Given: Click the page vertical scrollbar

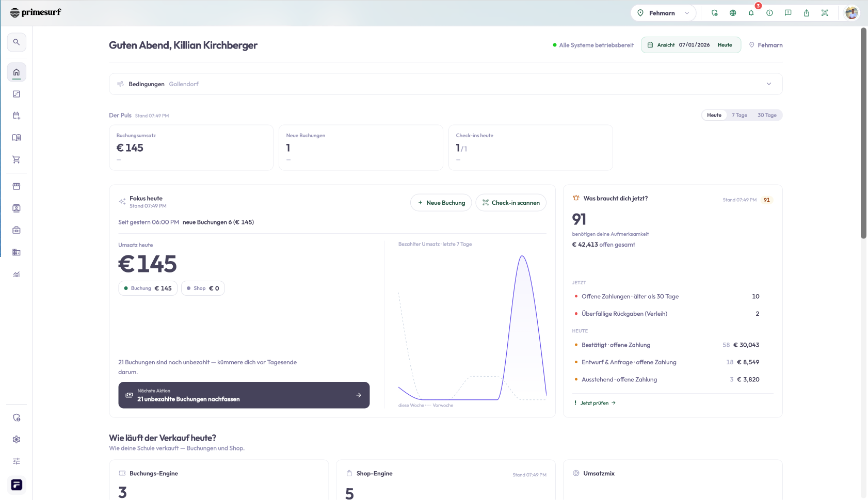Looking at the screenshot, I should tap(863, 133).
